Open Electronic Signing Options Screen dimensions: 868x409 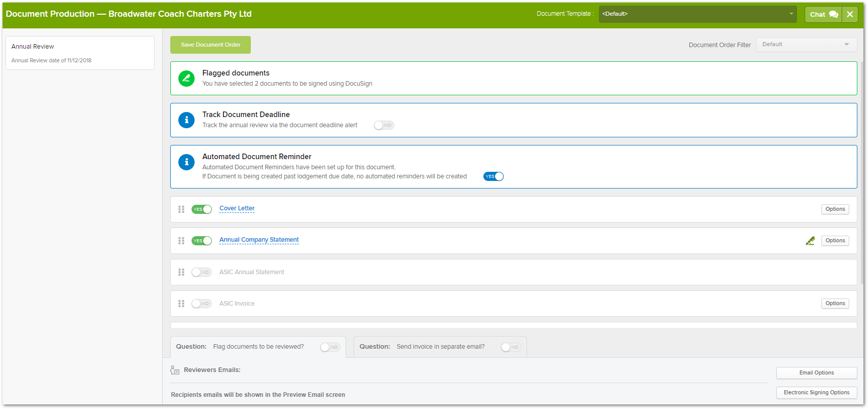(816, 393)
